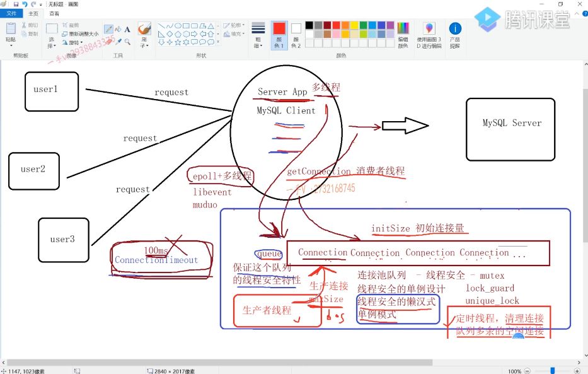Screen dimensions: 588x374
Task: Select the Magnifier tool
Action: point(127,41)
